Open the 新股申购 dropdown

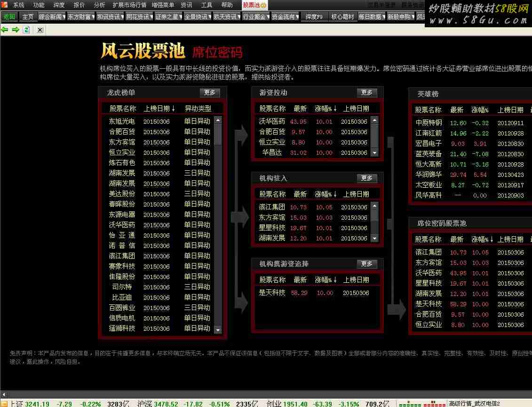tap(401, 16)
